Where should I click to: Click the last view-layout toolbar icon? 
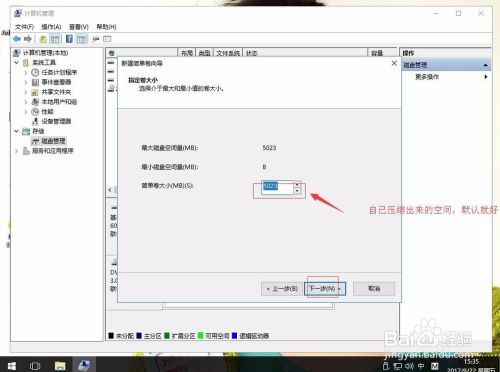pos(107,39)
